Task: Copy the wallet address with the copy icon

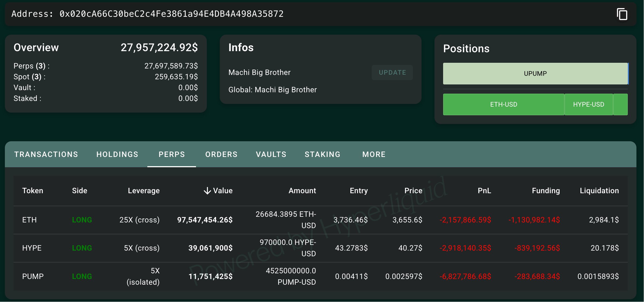Action: (622, 14)
